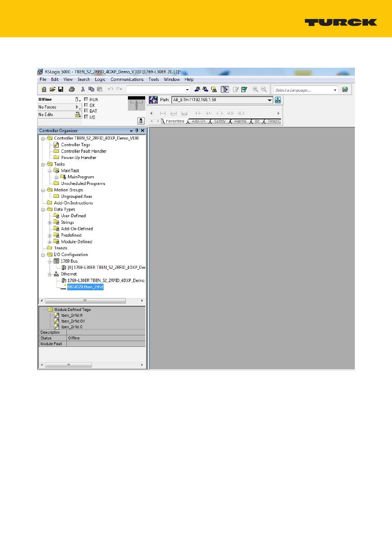Click the Verify Controller toolbar icon
Viewport: 392px width, 555px height.
(x=244, y=89)
